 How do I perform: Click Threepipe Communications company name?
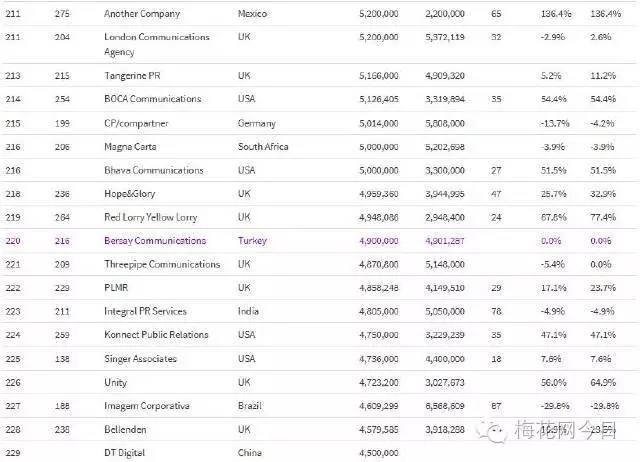pos(162,265)
